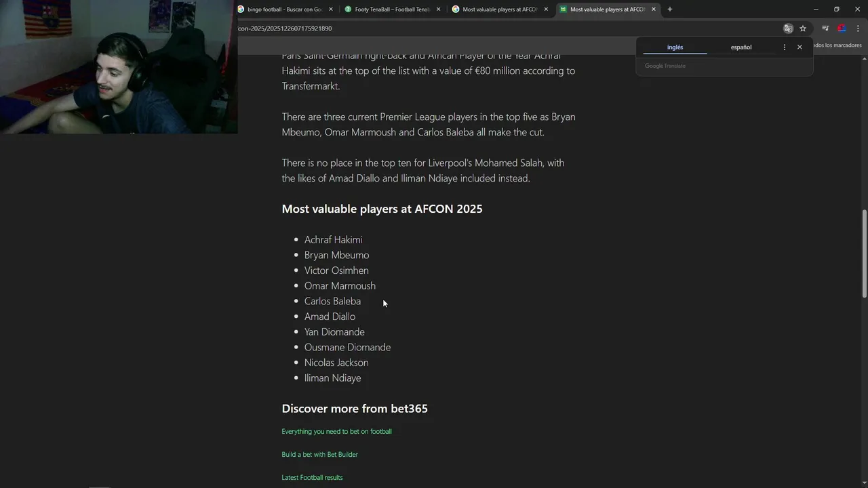Viewport: 868px width, 488px height.
Task: Click 'Ousmane Diomande' in the list
Action: tap(347, 348)
